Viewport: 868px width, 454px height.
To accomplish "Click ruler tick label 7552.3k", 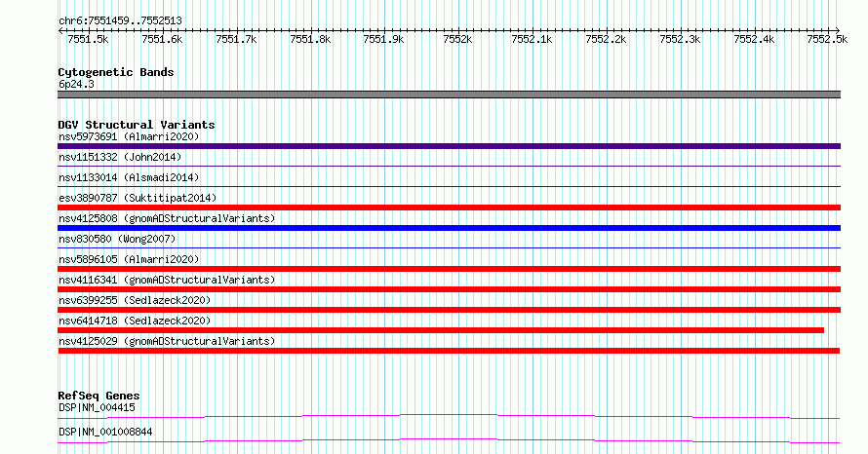I will (x=681, y=39).
